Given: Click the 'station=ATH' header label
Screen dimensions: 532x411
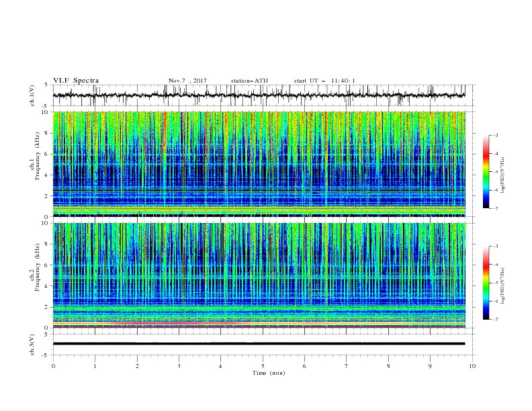Looking at the screenshot, I should click(x=249, y=81).
